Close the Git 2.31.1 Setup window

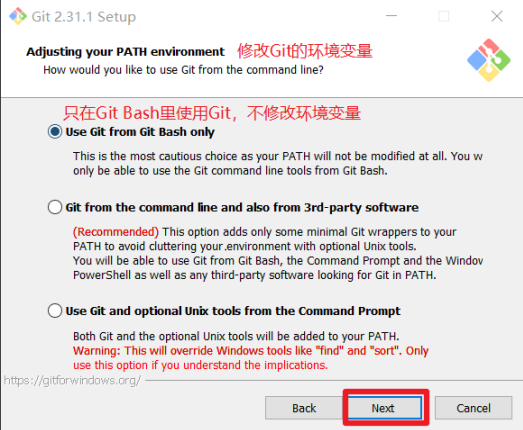pos(497,16)
